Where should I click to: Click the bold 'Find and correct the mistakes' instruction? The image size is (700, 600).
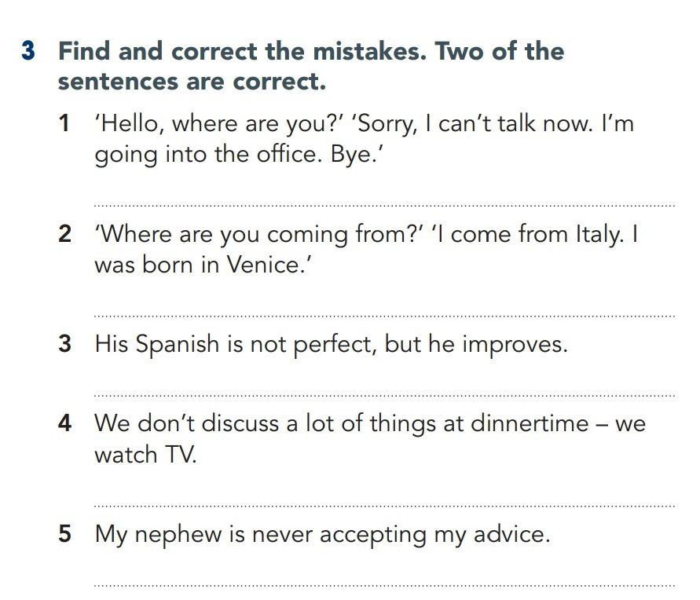[x=243, y=51]
